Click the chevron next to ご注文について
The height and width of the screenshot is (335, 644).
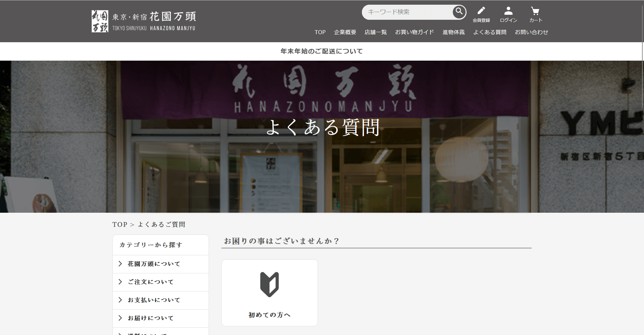[x=120, y=282]
